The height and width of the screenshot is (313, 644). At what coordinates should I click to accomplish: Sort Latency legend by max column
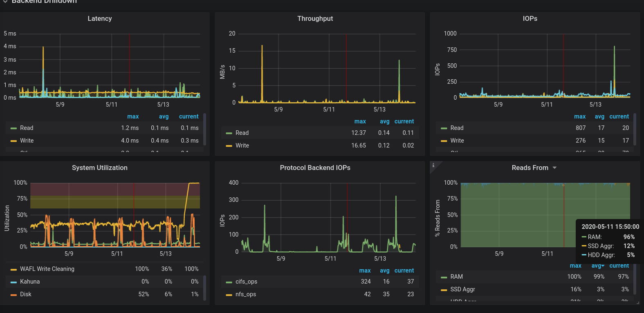click(133, 116)
